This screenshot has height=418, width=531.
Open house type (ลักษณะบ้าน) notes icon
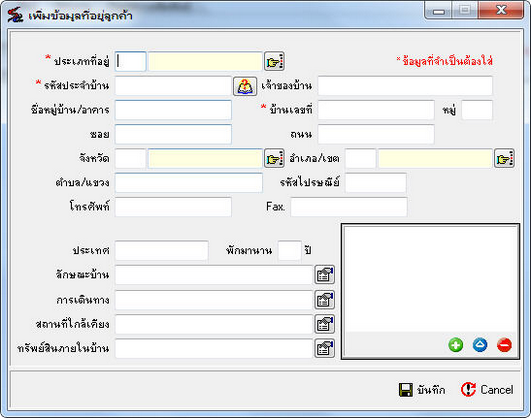pos(324,275)
